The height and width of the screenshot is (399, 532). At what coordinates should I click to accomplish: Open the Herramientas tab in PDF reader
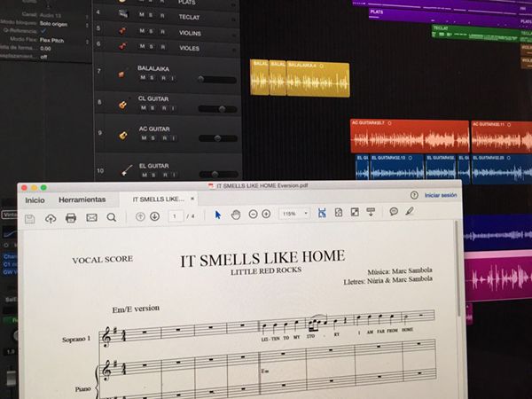tap(82, 199)
